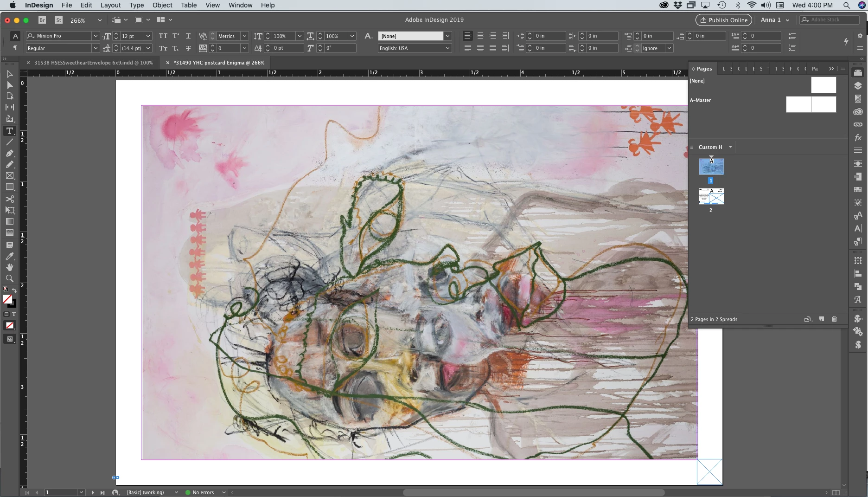Image resolution: width=868 pixels, height=497 pixels.
Task: Open the Ignore span columns dropdown
Action: pos(669,48)
